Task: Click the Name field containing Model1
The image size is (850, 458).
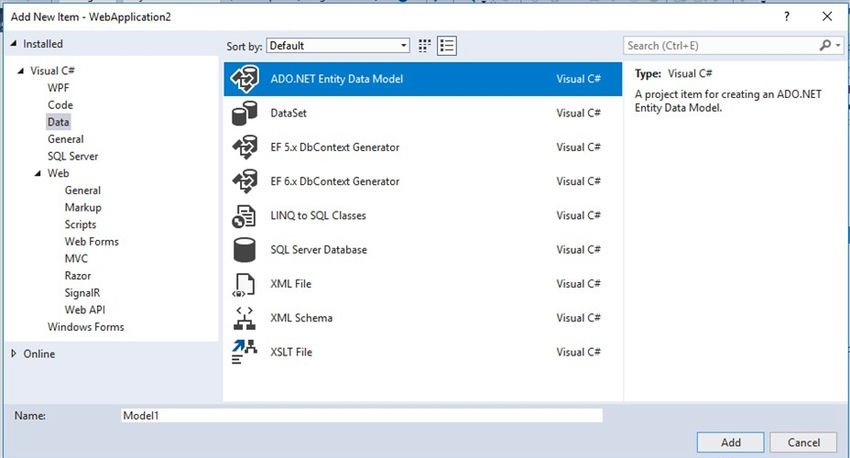Action: click(362, 416)
